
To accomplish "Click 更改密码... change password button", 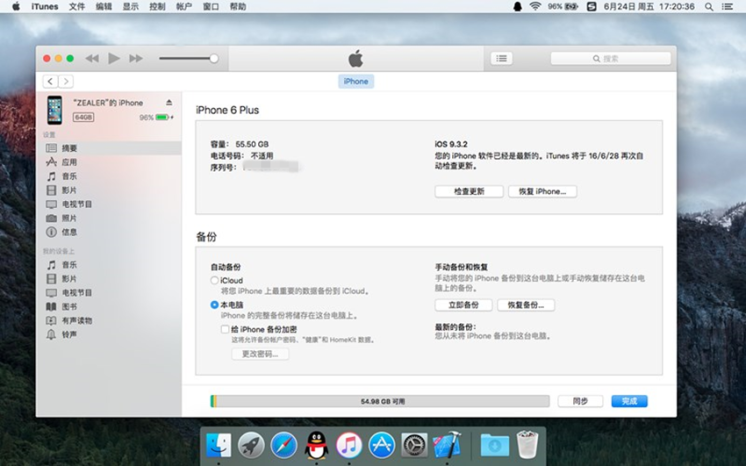I will pyautogui.click(x=260, y=354).
